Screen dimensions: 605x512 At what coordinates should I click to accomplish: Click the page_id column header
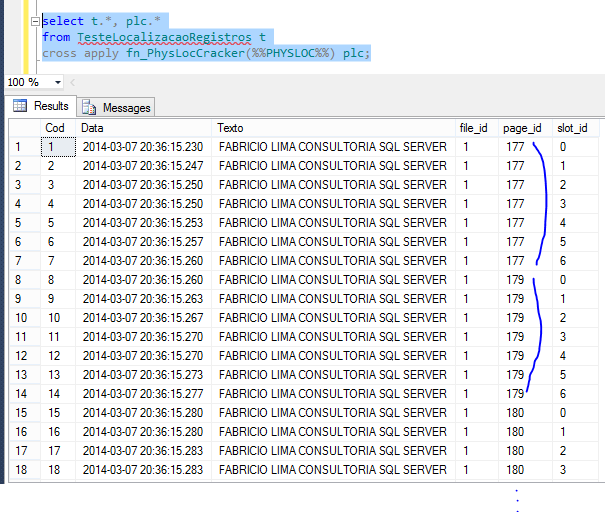pyautogui.click(x=523, y=128)
